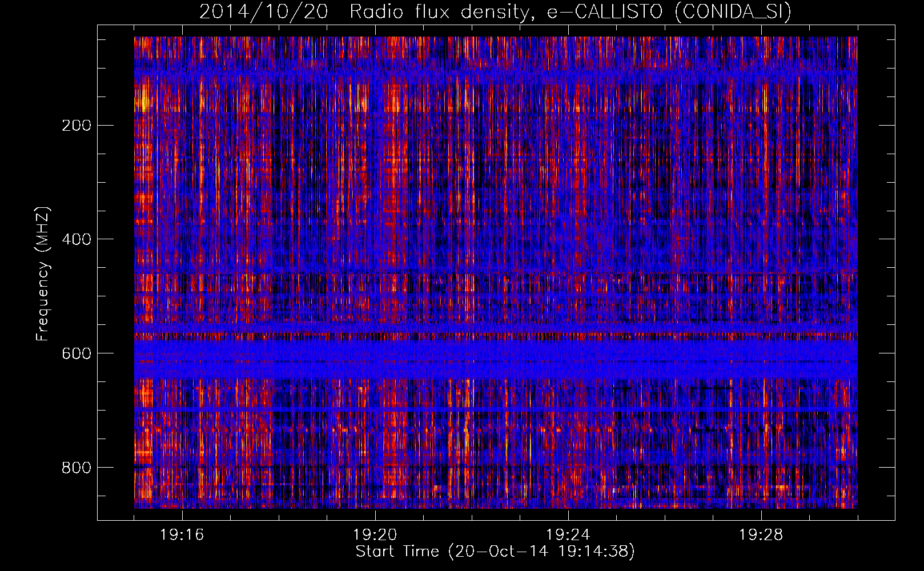Click the 400 frequency tick label
Viewport: 924px width, 571px height.
coord(76,239)
